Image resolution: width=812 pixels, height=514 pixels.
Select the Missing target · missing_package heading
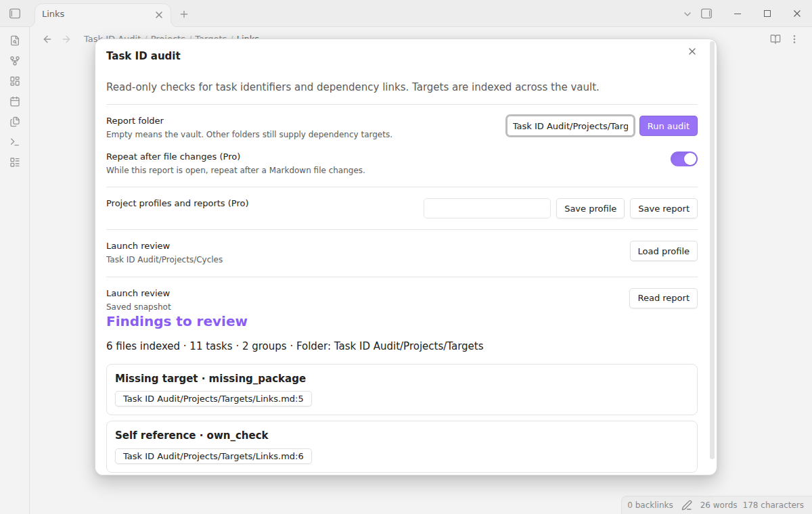coord(210,379)
